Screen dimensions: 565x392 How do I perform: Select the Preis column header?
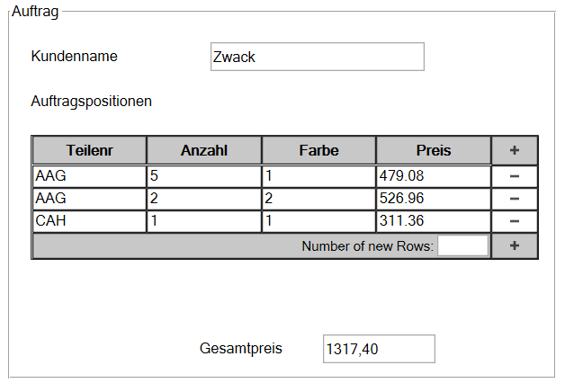click(434, 150)
